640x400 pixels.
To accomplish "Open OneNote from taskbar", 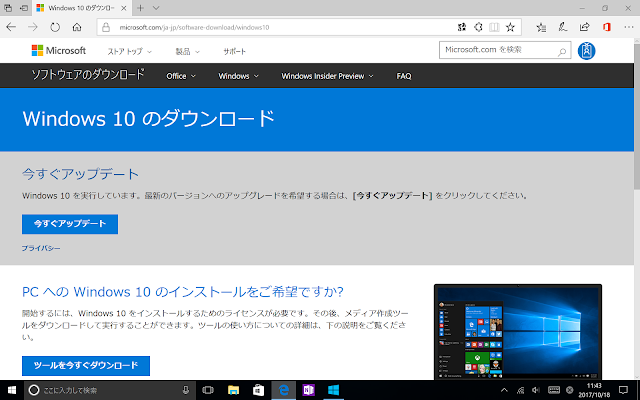I will pos(309,390).
